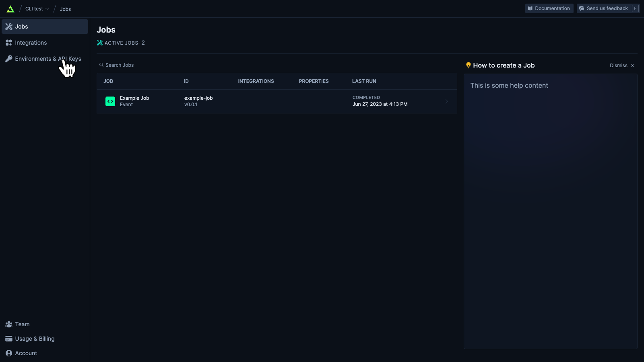This screenshot has width=644, height=362.
Task: Click the Trigger.dev logo icon
Action: point(10,9)
